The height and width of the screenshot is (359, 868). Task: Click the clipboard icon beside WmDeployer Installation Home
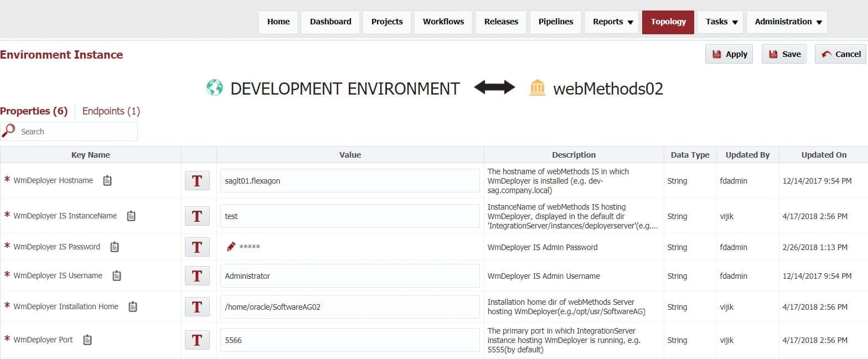click(x=133, y=306)
